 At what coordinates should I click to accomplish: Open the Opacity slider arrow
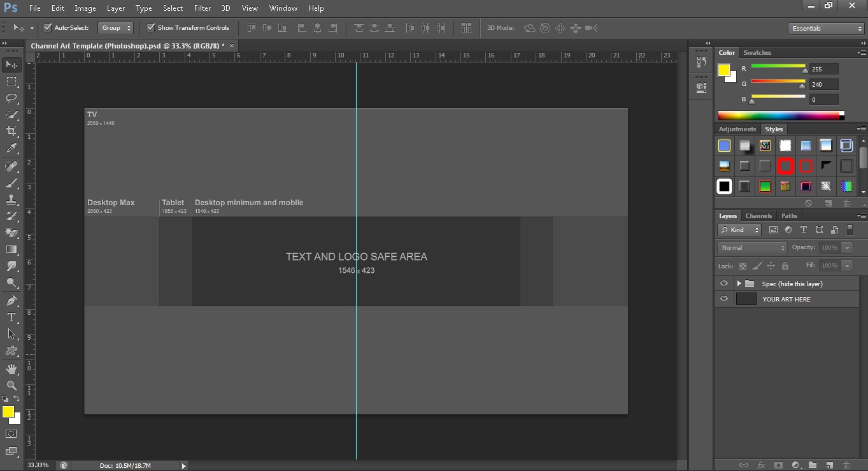click(847, 248)
